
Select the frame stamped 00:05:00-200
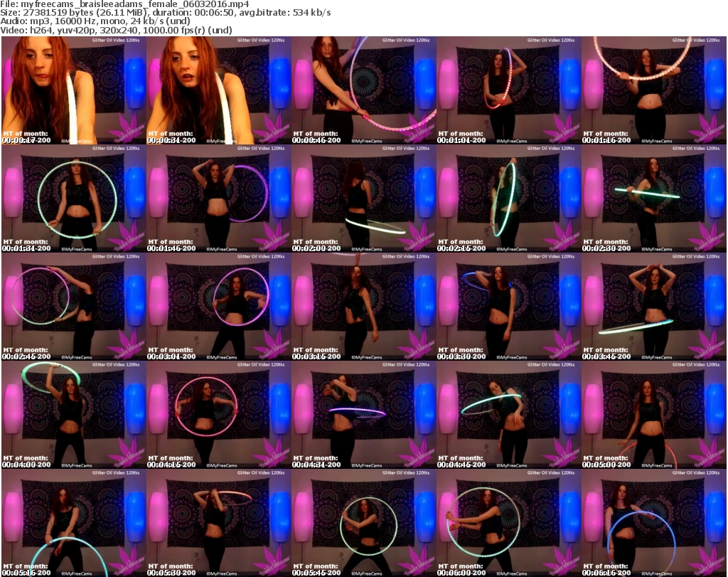tap(654, 415)
